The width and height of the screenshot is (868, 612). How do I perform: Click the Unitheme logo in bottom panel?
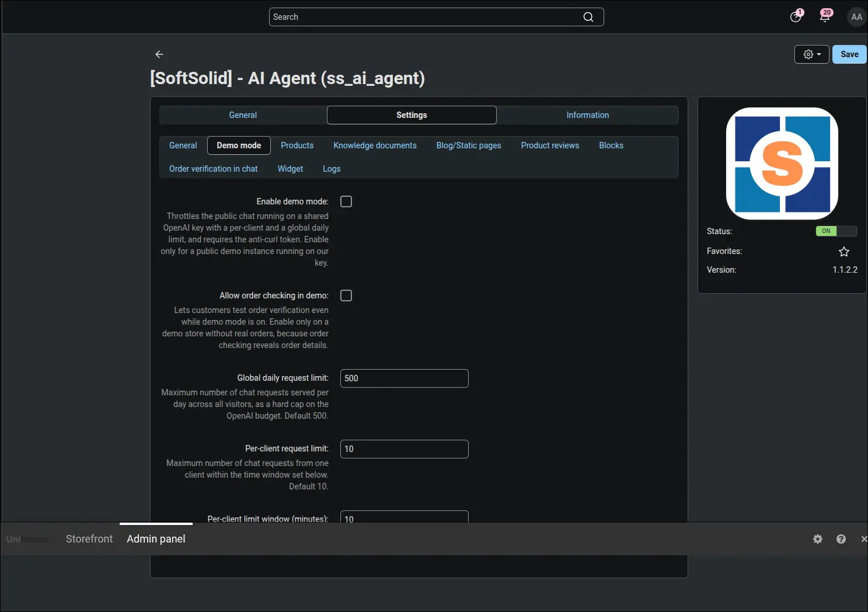[27, 539]
